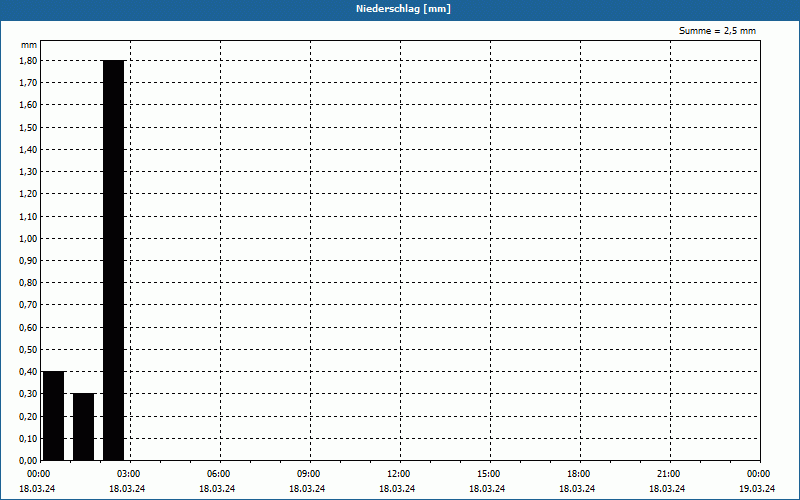Screen dimensions: 800x500
Task: Select the 0,90 y-axis value
Action: click(28, 260)
